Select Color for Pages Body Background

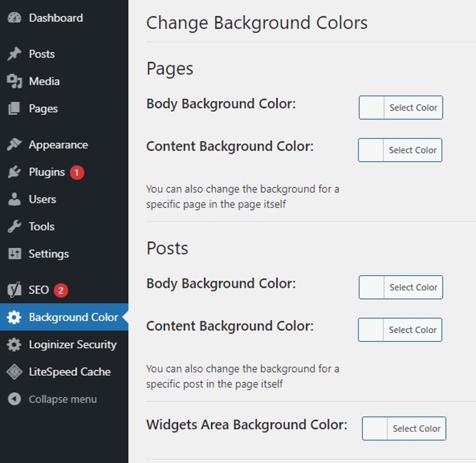[x=413, y=108]
